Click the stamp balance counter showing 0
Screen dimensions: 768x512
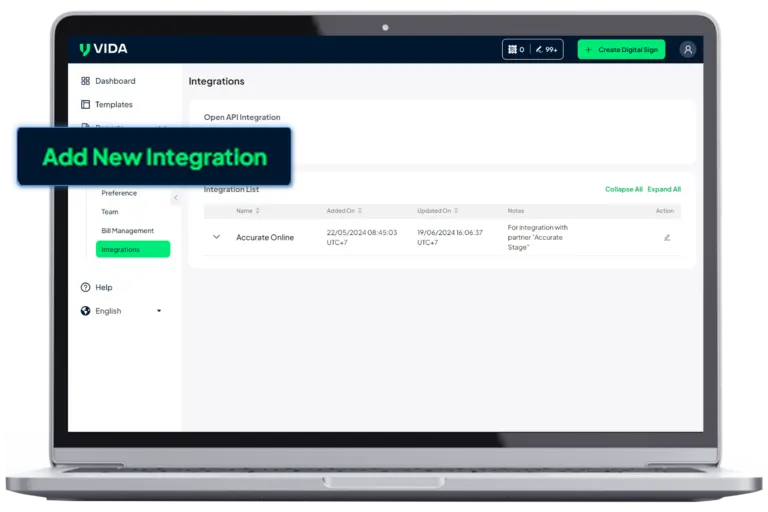pos(516,49)
